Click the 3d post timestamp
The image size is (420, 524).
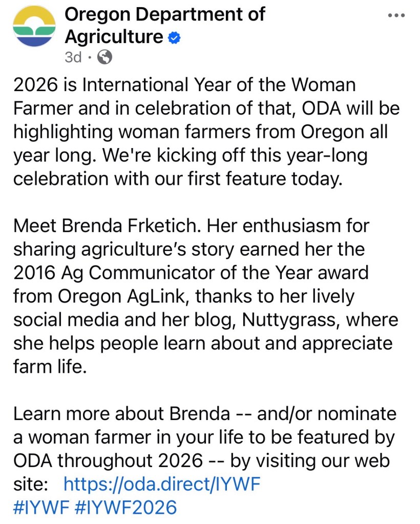(73, 57)
